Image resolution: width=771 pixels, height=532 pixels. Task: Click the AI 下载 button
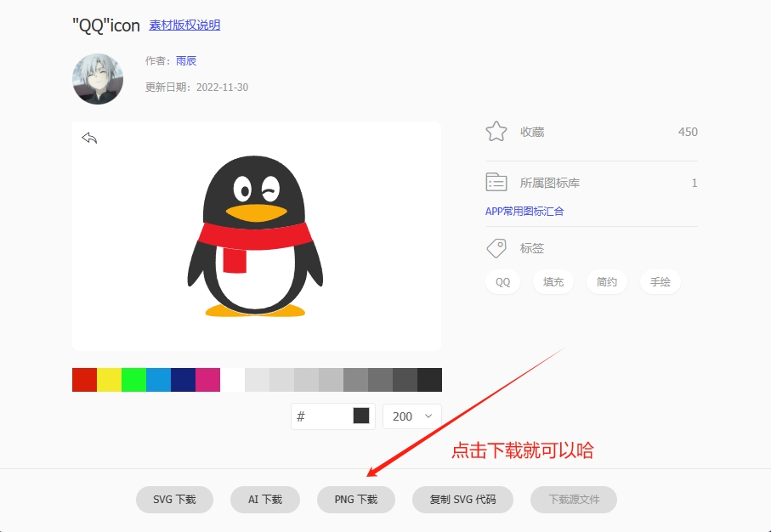click(x=265, y=500)
